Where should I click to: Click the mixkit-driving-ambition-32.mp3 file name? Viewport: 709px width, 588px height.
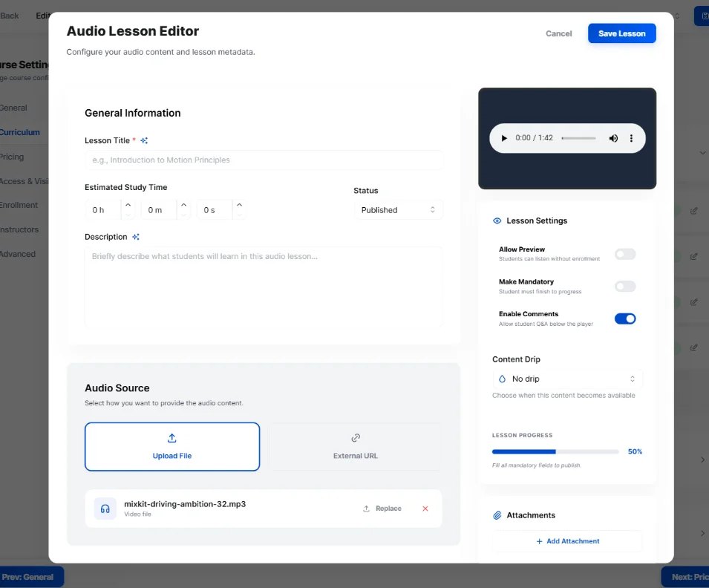(x=185, y=504)
